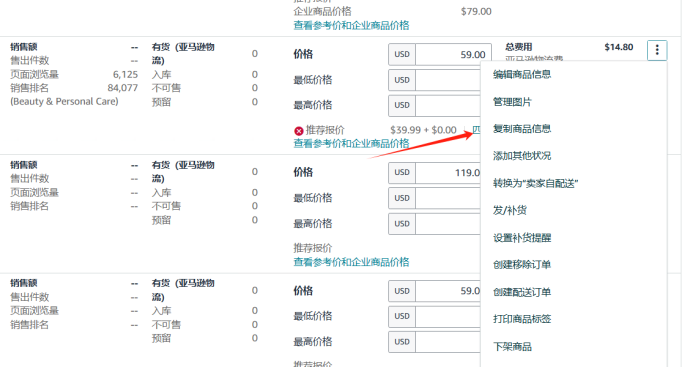This screenshot has height=367, width=682.
Task: Select 创建配送订单 menu item
Action: 522,292
